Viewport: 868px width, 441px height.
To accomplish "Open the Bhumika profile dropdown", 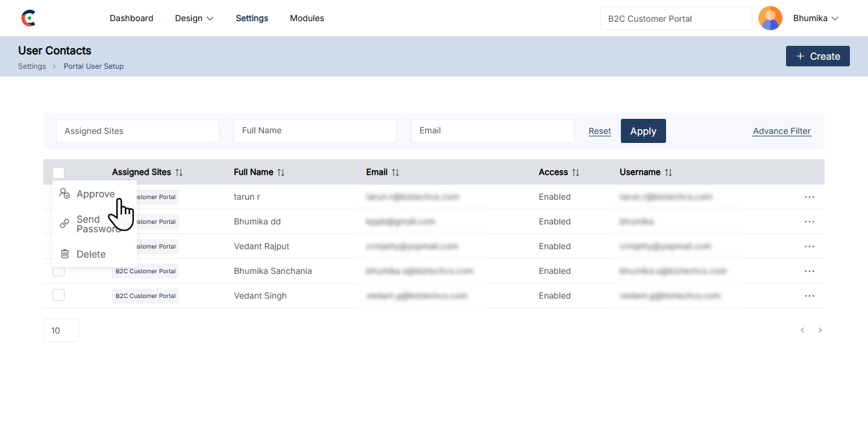I will pyautogui.click(x=816, y=18).
